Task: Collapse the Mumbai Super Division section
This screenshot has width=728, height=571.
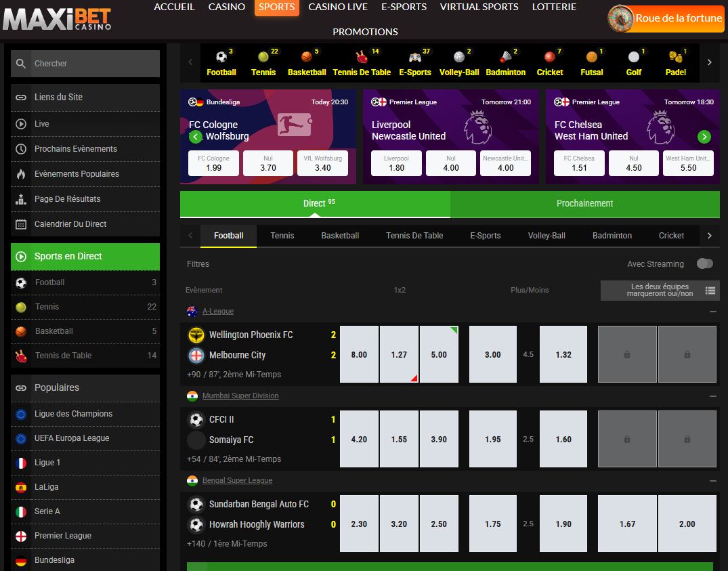Action: pos(712,396)
